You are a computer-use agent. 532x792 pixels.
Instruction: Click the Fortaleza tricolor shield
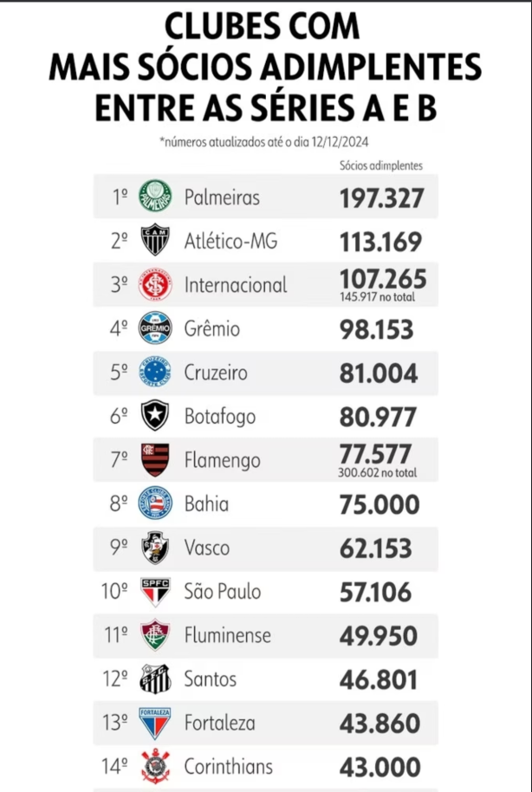click(x=155, y=723)
